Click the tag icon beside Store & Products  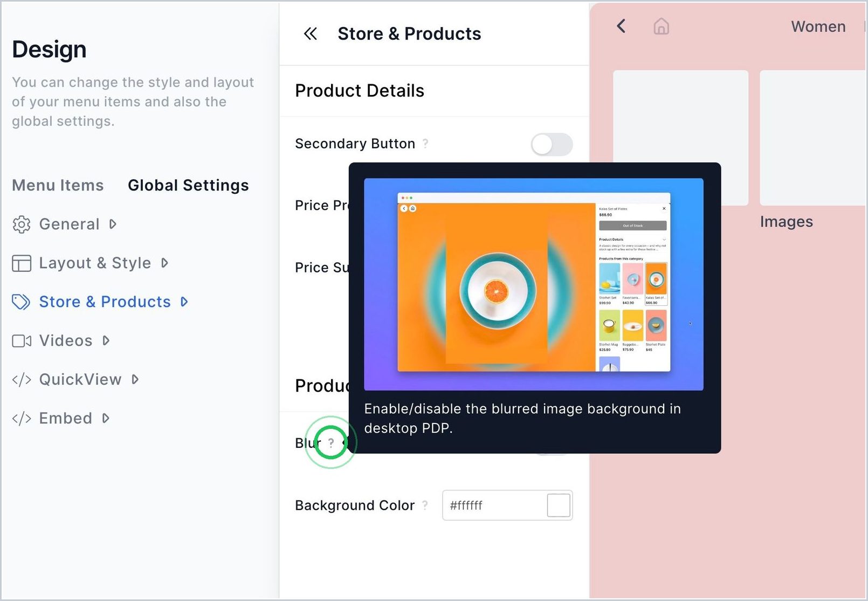point(22,302)
